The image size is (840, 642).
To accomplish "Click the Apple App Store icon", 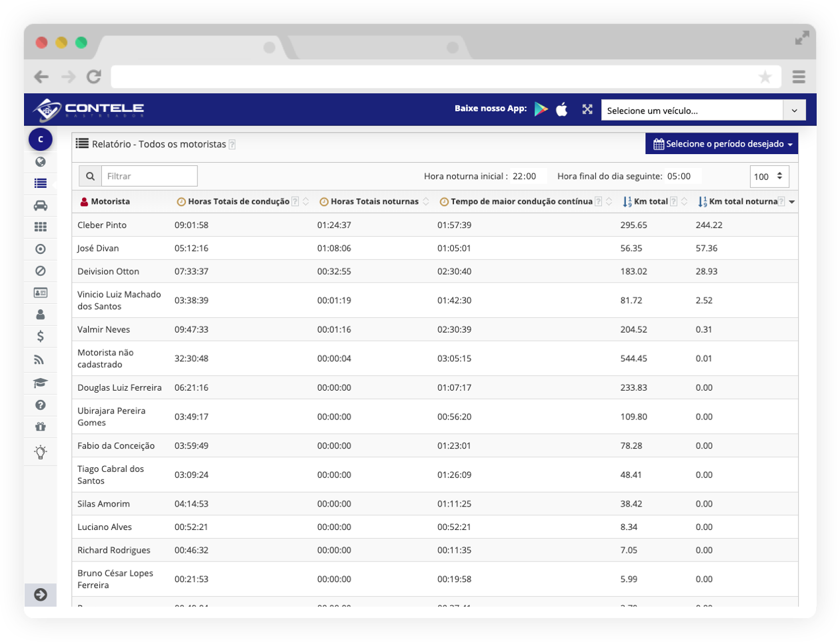I will [x=562, y=109].
